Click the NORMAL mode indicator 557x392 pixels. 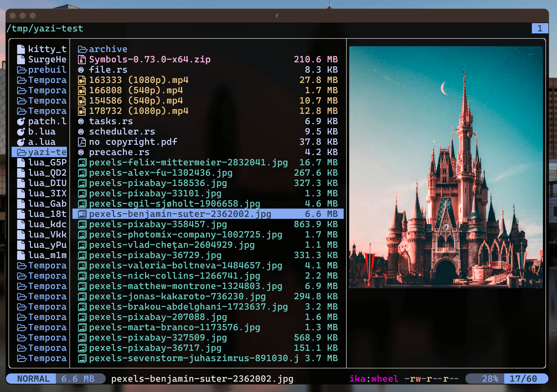33,379
